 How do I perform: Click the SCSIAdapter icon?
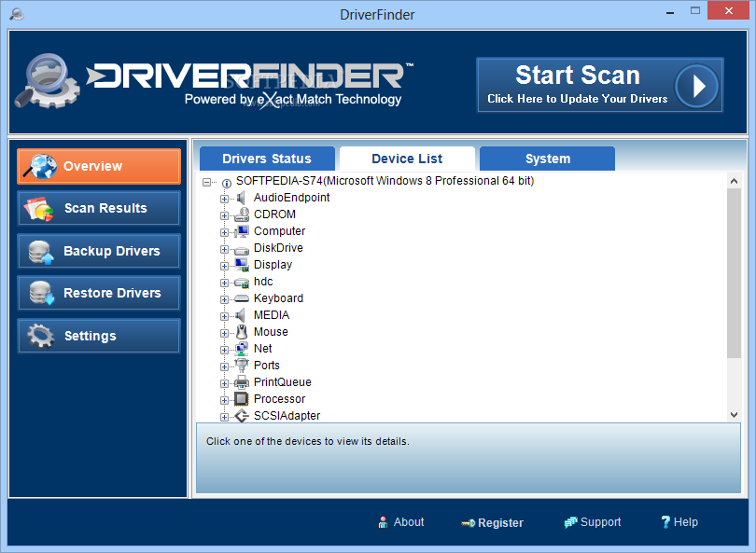click(242, 416)
